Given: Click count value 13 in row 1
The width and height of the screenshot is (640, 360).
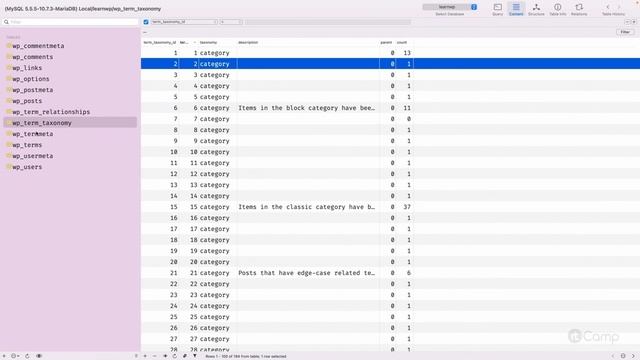Looking at the screenshot, I should point(407,53).
